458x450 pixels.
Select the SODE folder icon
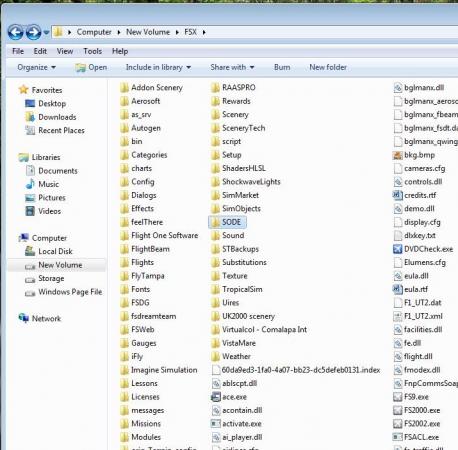pyautogui.click(x=216, y=222)
